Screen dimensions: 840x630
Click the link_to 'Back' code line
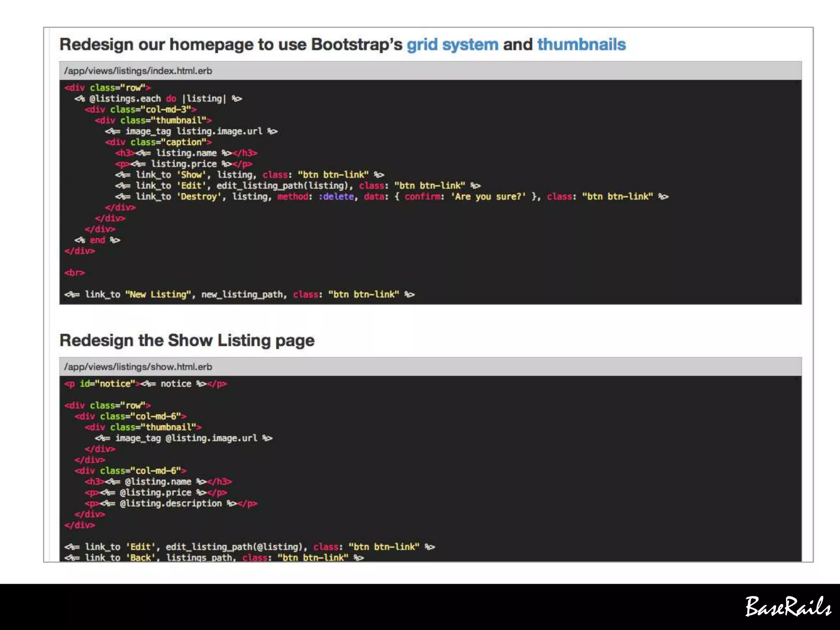(214, 557)
